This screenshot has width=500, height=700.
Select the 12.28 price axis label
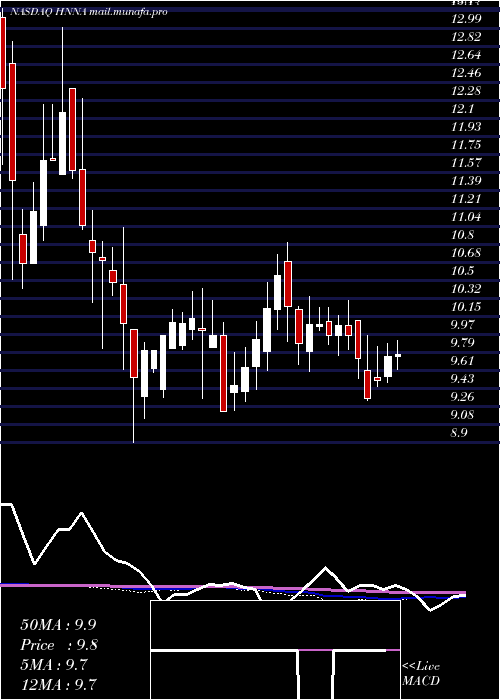[466, 91]
